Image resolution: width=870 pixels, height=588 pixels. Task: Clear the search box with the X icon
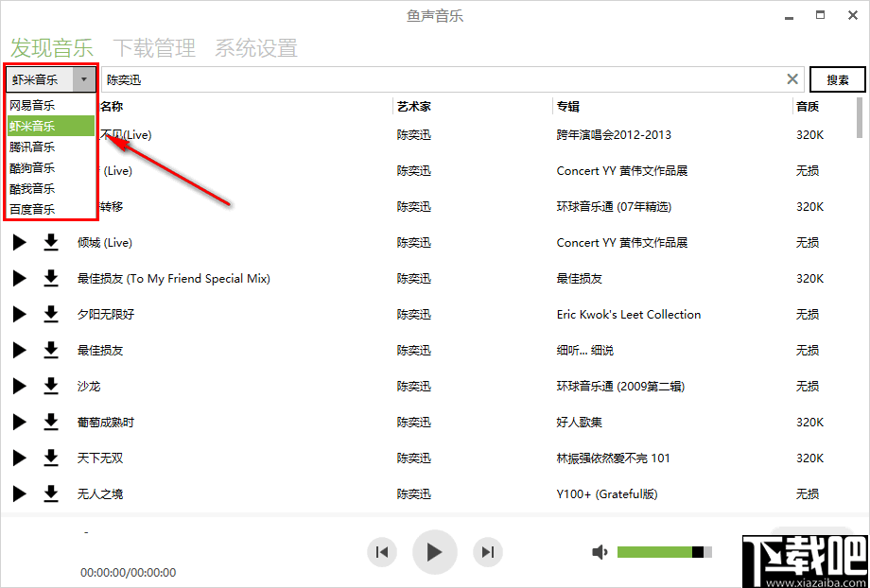pyautogui.click(x=792, y=79)
